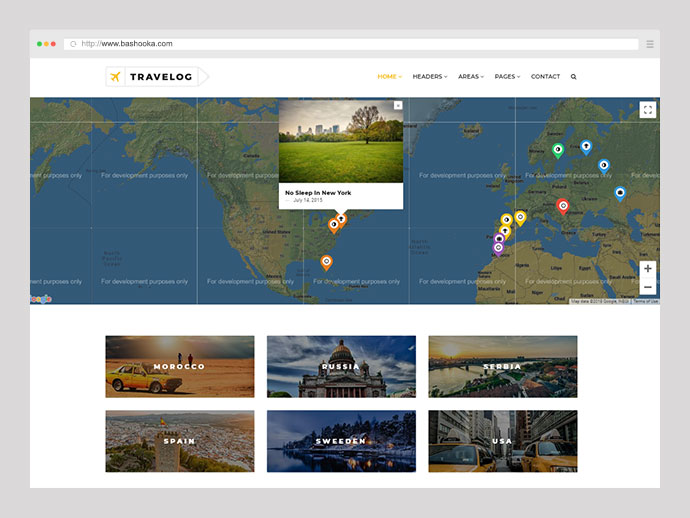The width and height of the screenshot is (690, 518).
Task: Open the New York park photo in the popup
Action: click(341, 141)
